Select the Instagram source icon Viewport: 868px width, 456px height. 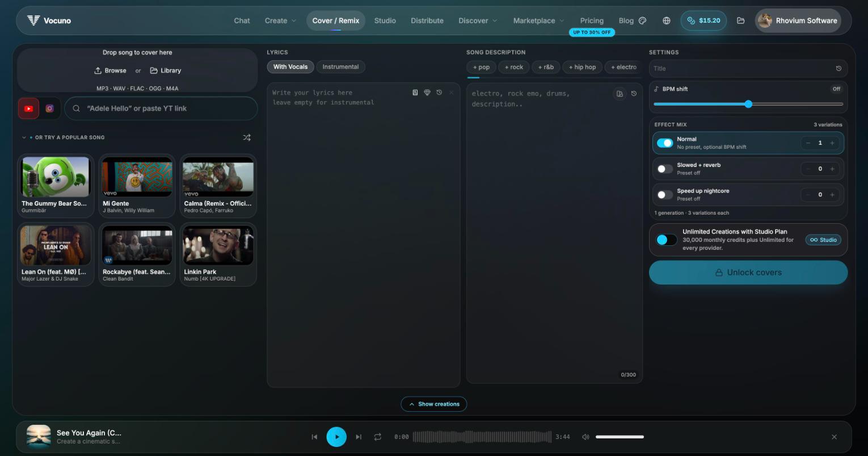(49, 108)
